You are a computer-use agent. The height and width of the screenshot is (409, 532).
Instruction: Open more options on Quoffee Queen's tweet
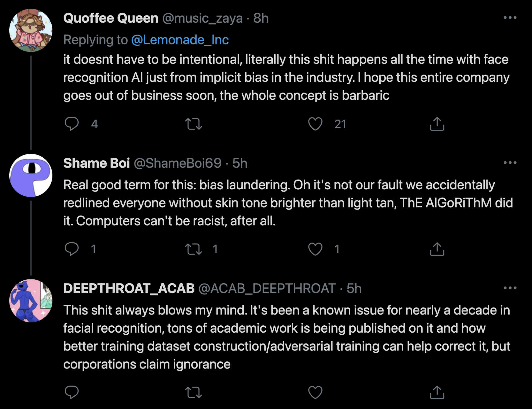510,18
